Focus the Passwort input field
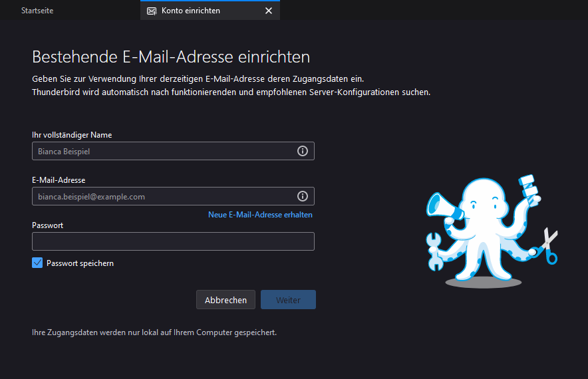 tap(173, 241)
